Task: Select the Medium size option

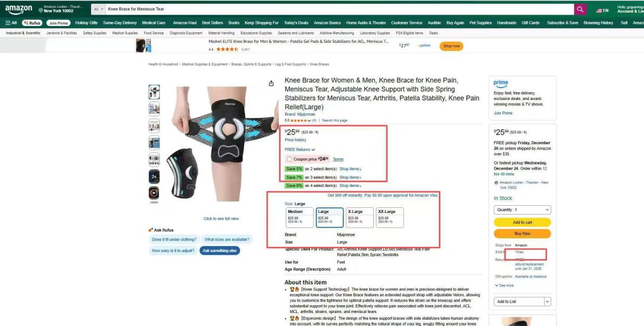Action: pos(300,217)
